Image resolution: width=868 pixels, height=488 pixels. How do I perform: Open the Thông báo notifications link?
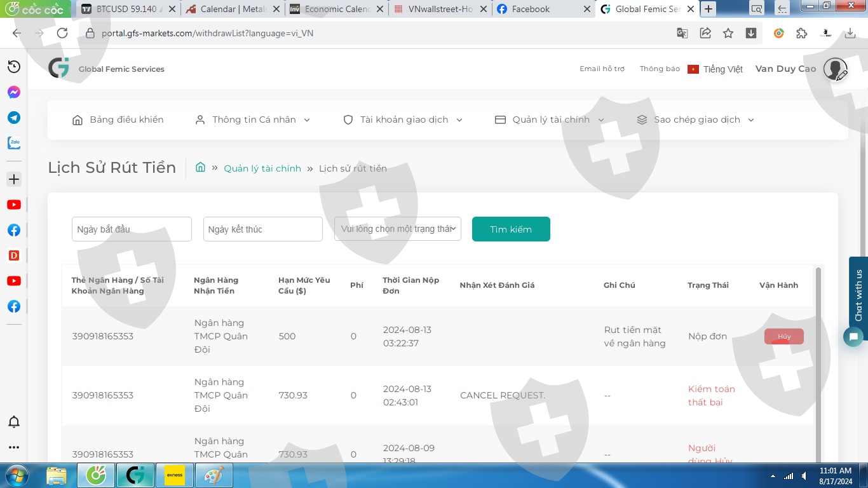(x=660, y=69)
